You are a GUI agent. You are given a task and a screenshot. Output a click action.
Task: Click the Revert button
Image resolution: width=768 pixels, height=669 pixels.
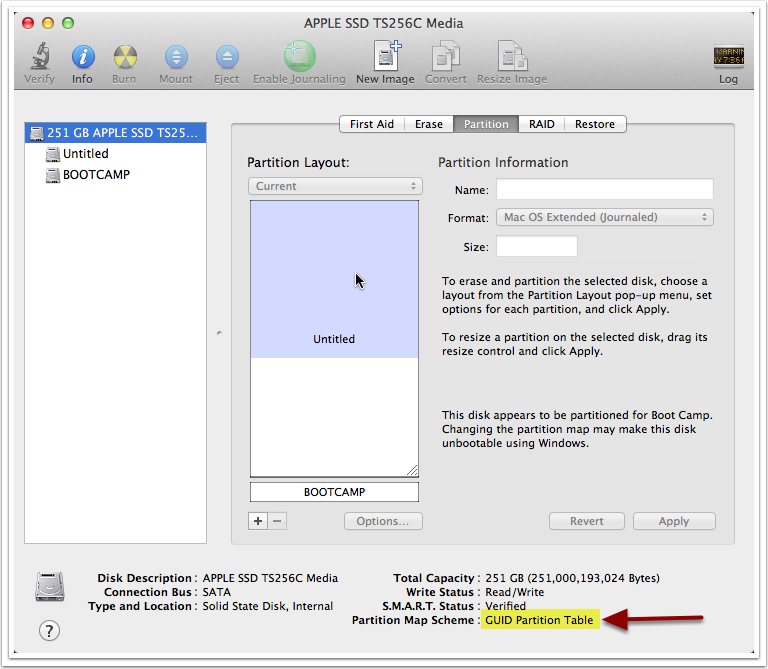tap(587, 521)
